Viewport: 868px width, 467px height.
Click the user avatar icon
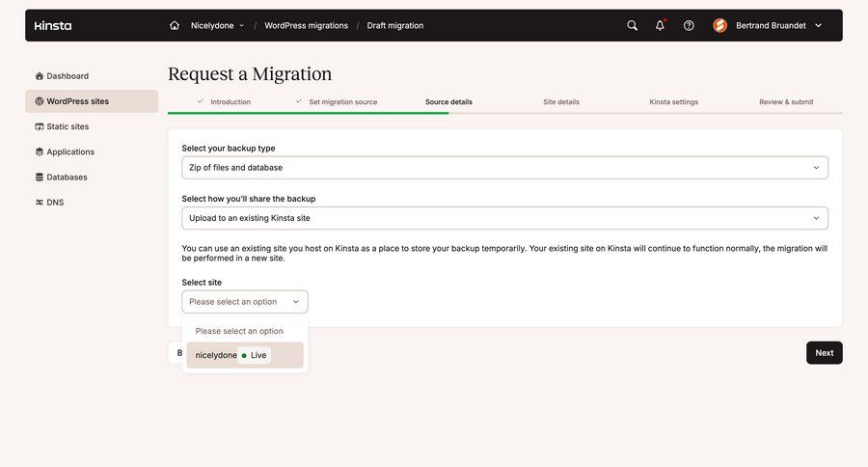(719, 26)
